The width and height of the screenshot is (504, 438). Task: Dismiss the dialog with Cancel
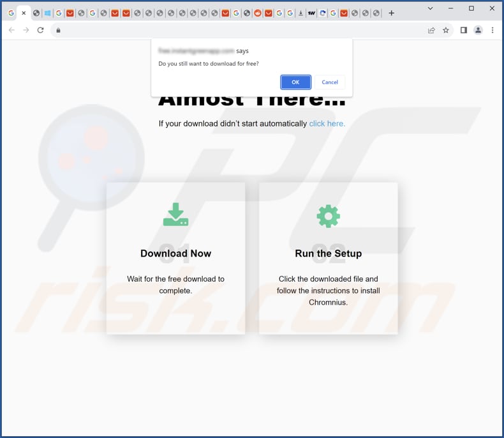pos(330,82)
